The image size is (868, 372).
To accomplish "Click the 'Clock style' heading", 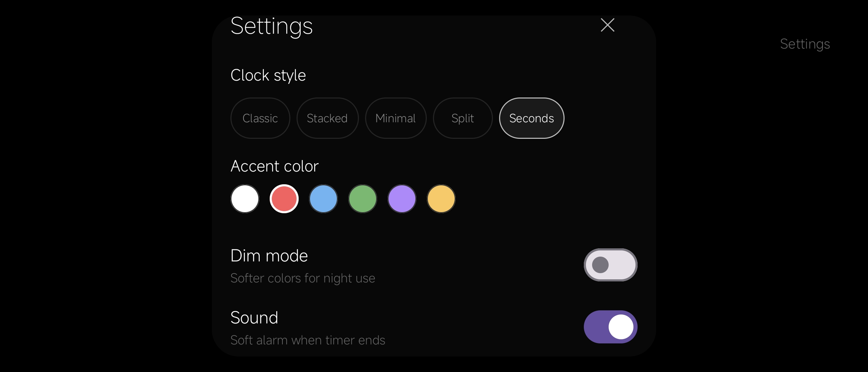I will tap(268, 75).
